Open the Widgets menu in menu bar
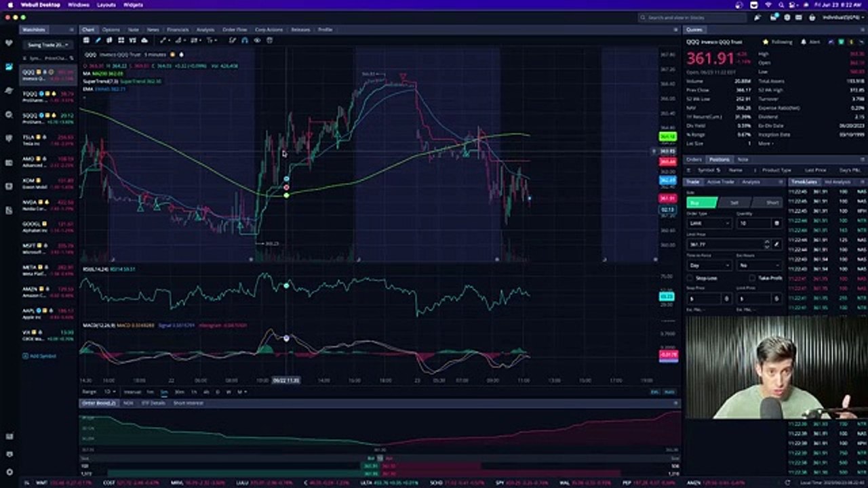Image resolution: width=868 pixels, height=488 pixels. (133, 5)
